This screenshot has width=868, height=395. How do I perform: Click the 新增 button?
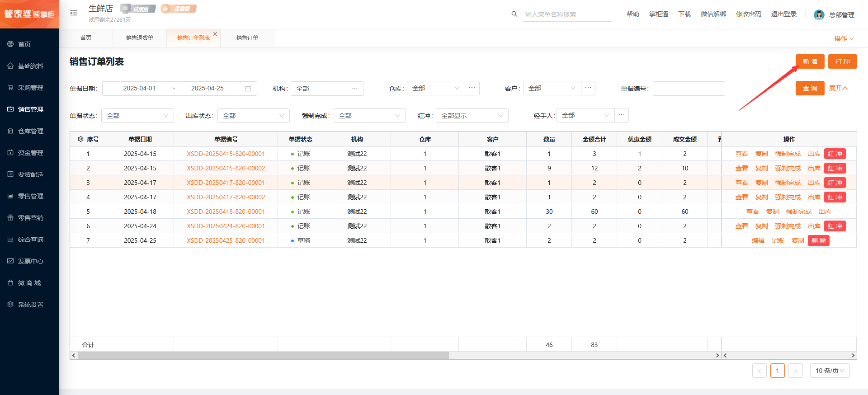pyautogui.click(x=810, y=61)
